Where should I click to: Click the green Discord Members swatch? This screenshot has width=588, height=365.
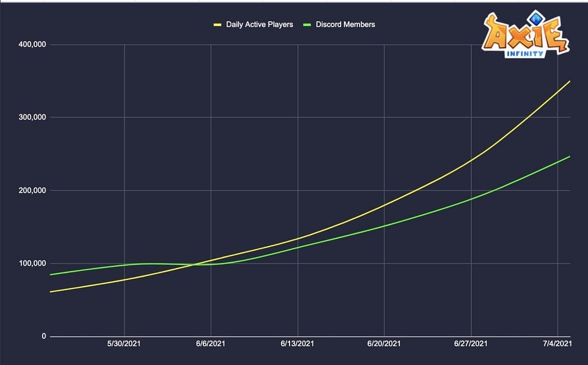pyautogui.click(x=307, y=25)
